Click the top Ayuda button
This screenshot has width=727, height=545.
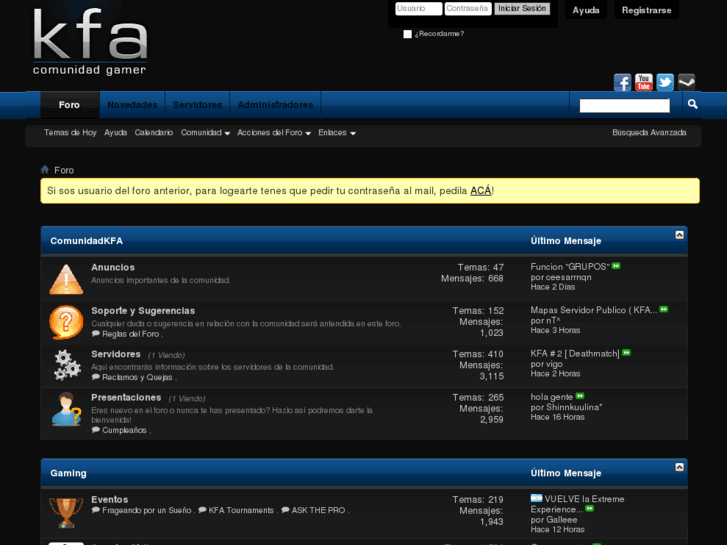[586, 10]
